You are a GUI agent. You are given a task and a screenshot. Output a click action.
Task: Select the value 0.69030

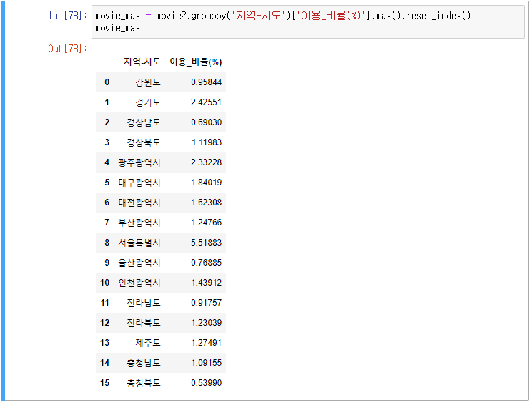click(206, 122)
